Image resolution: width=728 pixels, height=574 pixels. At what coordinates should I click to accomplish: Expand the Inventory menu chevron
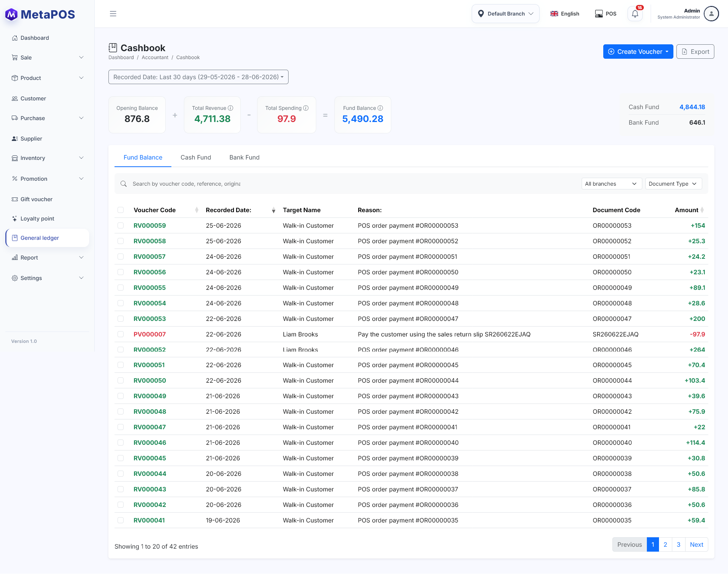click(x=81, y=158)
